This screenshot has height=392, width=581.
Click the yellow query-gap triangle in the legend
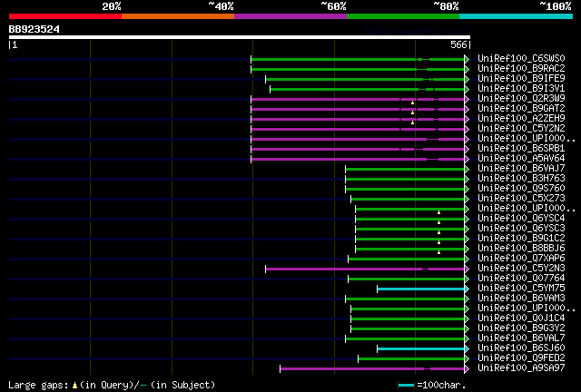[74, 386]
